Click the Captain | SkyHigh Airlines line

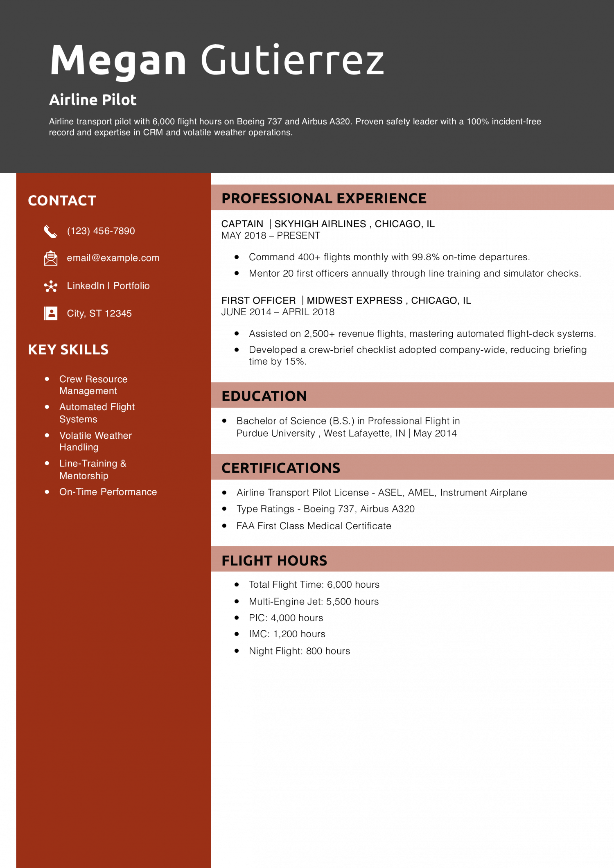click(x=328, y=224)
